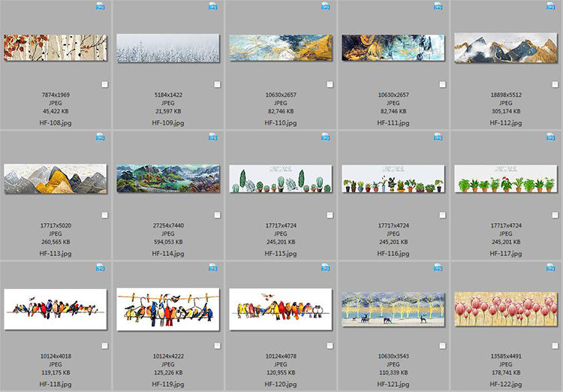Click the HF-115.jpg file name label
Image resolution: width=563 pixels, height=392 pixels.
(281, 254)
